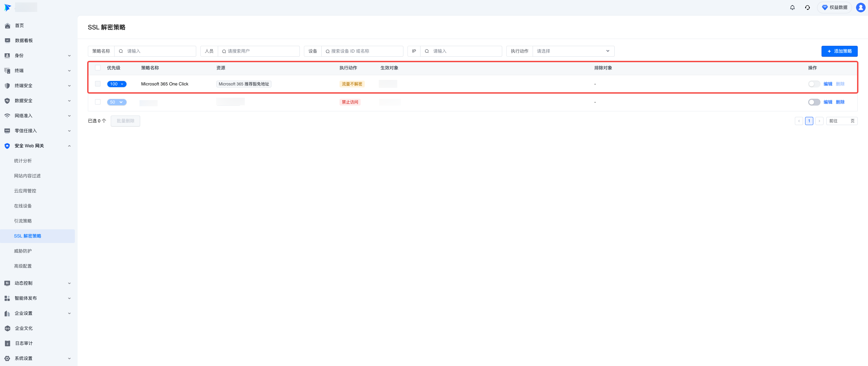Click the 首页 home icon in sidebar
This screenshot has width=868, height=366.
(x=7, y=26)
